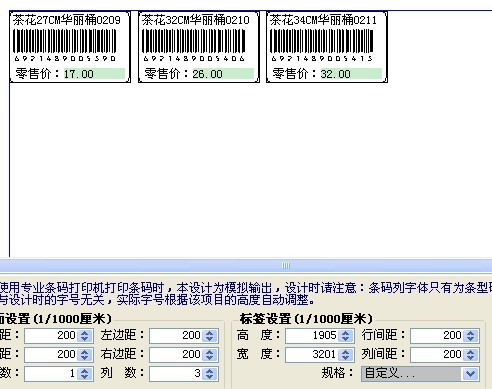
Task: Click the 右边距 value field
Action: tap(176, 354)
